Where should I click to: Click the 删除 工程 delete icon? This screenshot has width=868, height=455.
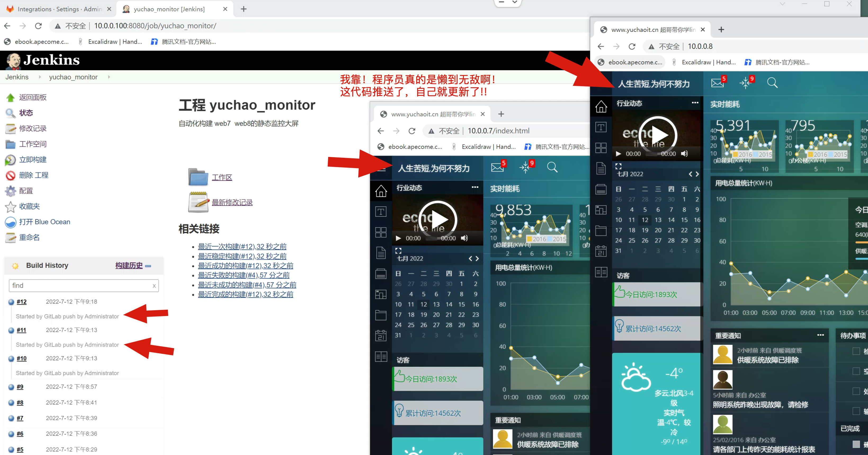(x=10, y=175)
